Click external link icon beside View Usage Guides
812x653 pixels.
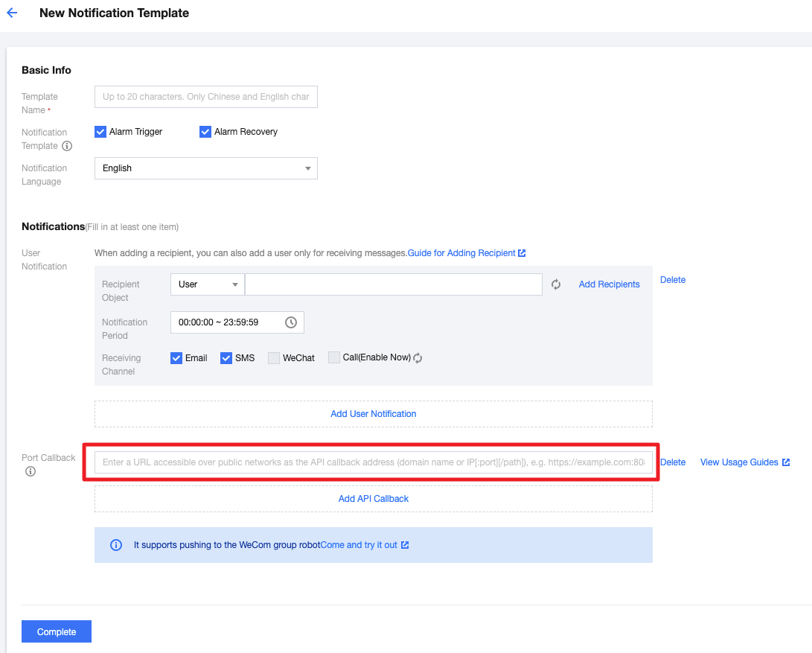pos(786,462)
